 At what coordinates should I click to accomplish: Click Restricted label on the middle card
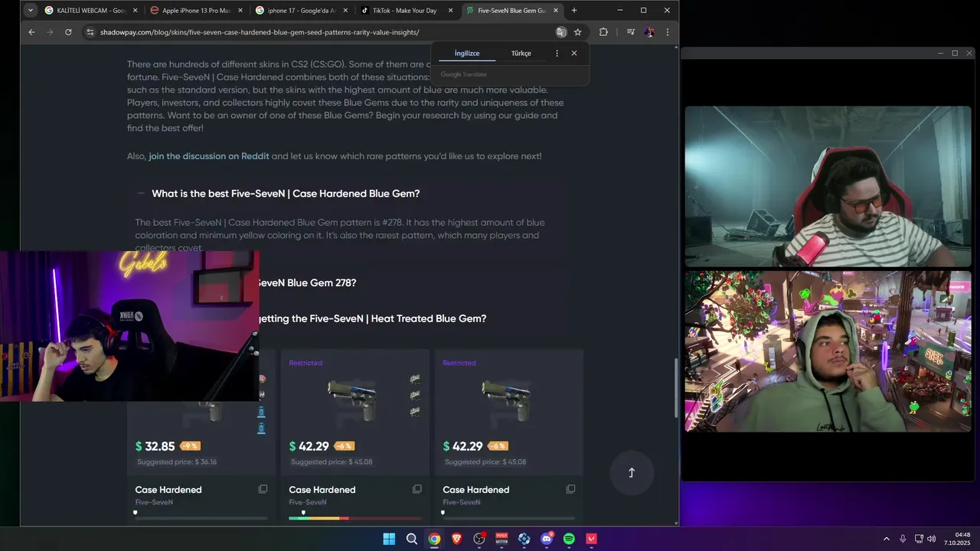[305, 363]
